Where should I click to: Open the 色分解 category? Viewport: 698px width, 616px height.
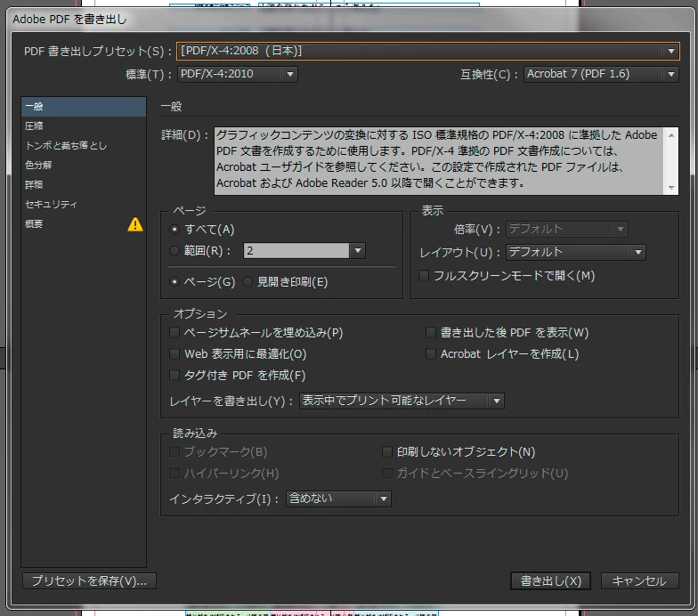click(84, 166)
